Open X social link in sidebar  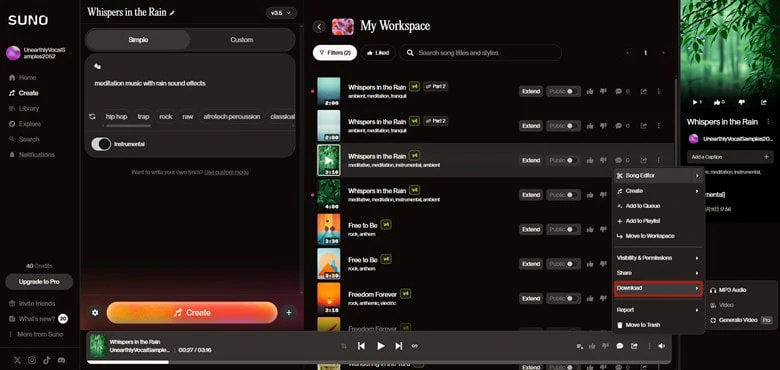pyautogui.click(x=17, y=360)
